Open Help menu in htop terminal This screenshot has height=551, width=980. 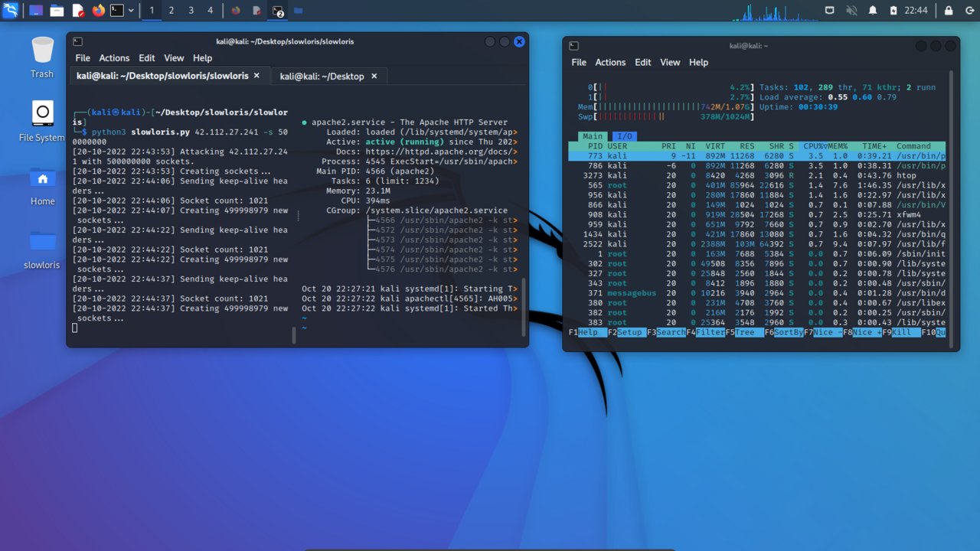pos(698,62)
